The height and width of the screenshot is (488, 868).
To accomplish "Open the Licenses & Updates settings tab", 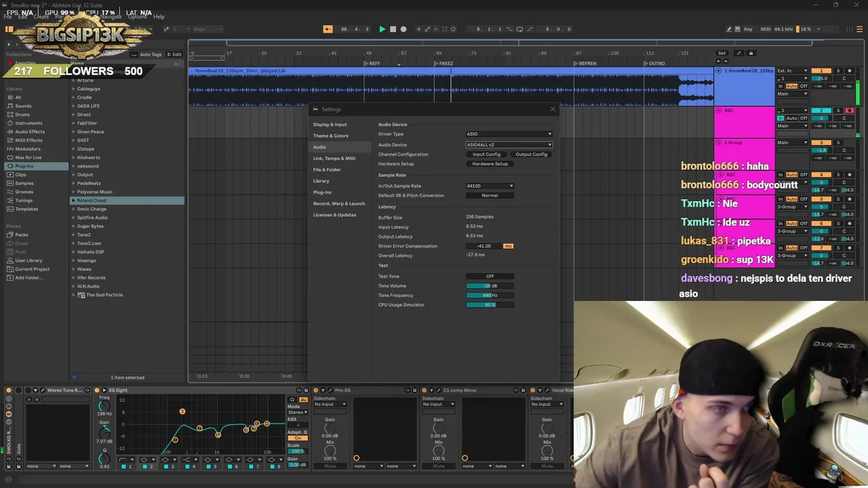I will tap(334, 215).
